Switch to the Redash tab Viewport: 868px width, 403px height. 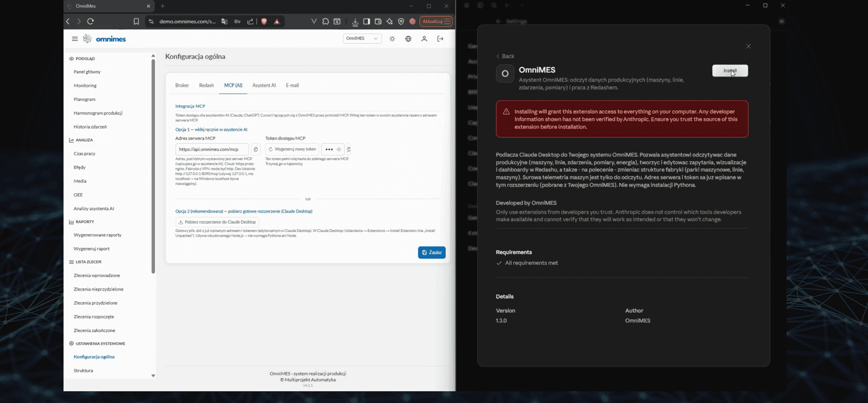pos(206,85)
